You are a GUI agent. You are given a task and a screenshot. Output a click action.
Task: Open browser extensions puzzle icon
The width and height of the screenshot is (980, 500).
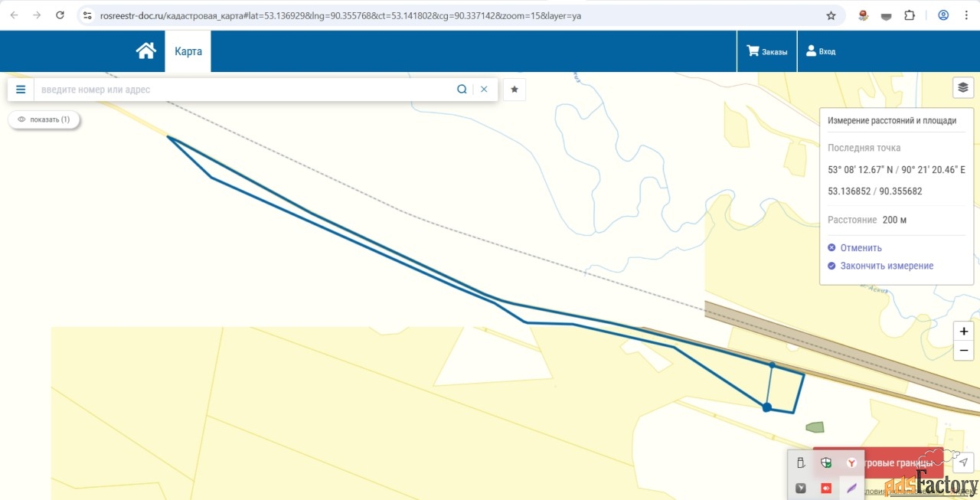910,15
